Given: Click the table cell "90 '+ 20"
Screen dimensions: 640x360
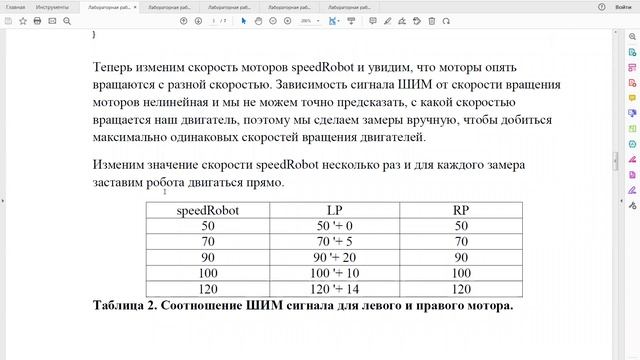Looking at the screenshot, I should [x=335, y=258].
